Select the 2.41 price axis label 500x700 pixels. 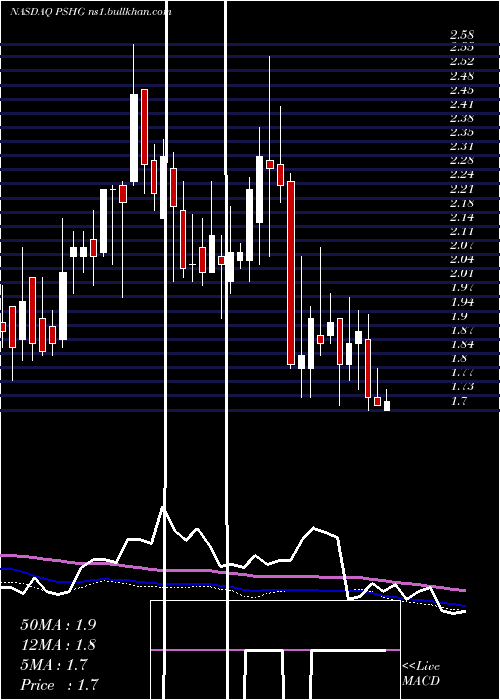[x=462, y=104]
